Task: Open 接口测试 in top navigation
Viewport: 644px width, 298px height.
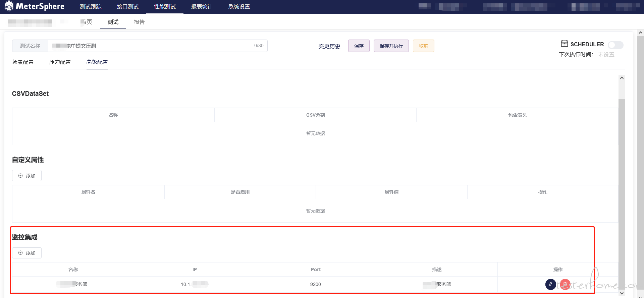Action: coord(128,7)
